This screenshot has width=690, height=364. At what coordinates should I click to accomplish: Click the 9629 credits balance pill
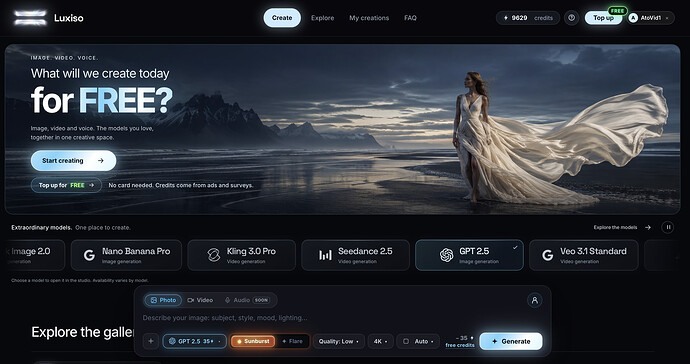point(528,18)
